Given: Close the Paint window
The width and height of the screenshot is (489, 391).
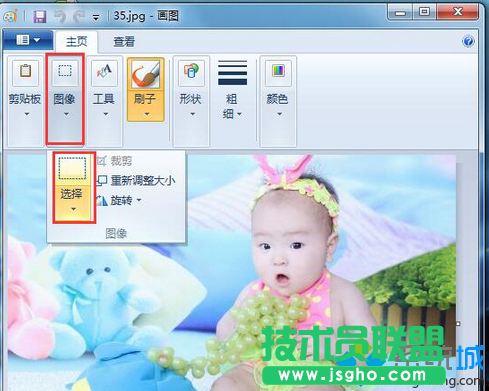Looking at the screenshot, I should point(458,12).
